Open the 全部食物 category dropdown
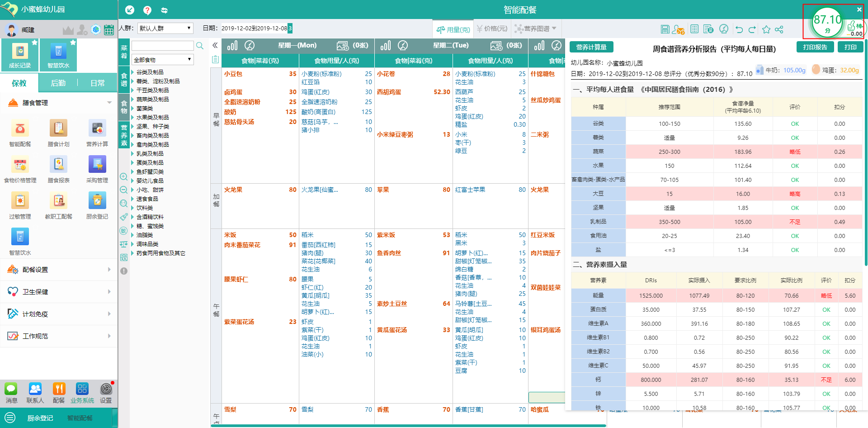This screenshot has height=428, width=868. [163, 60]
